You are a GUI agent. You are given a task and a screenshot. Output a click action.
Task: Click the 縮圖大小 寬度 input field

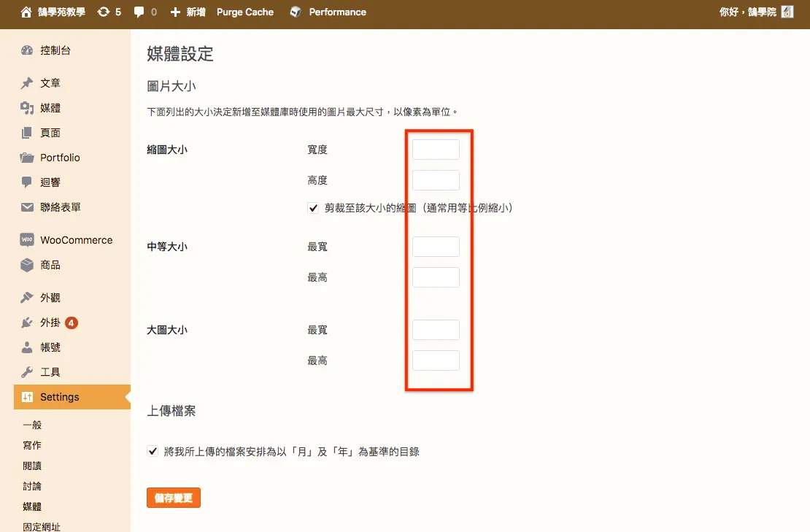pyautogui.click(x=436, y=150)
